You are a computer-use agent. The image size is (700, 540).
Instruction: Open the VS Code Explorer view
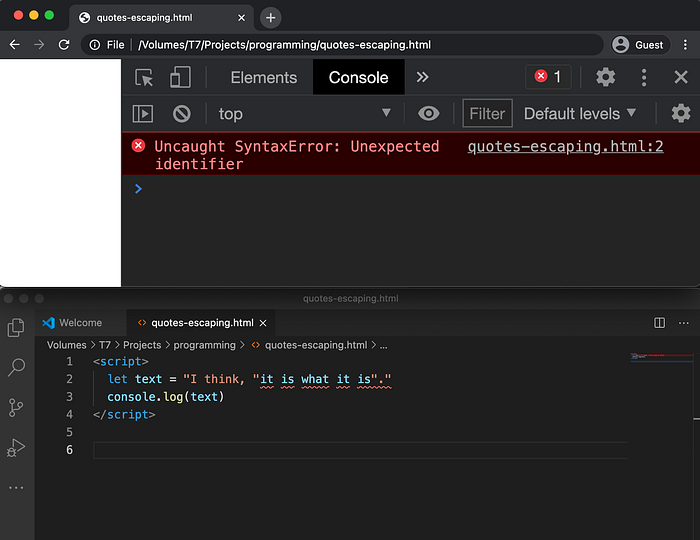(17, 328)
